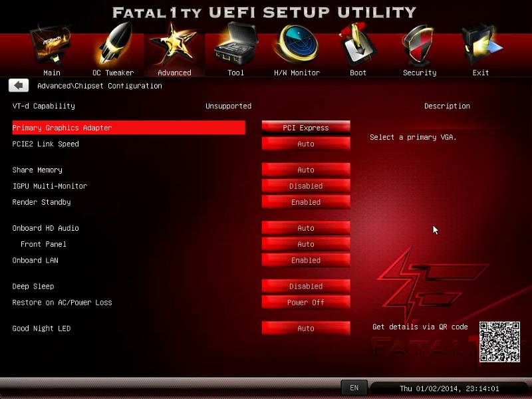The height and width of the screenshot is (399, 532).
Task: Change Onboard LAN Enabled value
Action: point(306,260)
